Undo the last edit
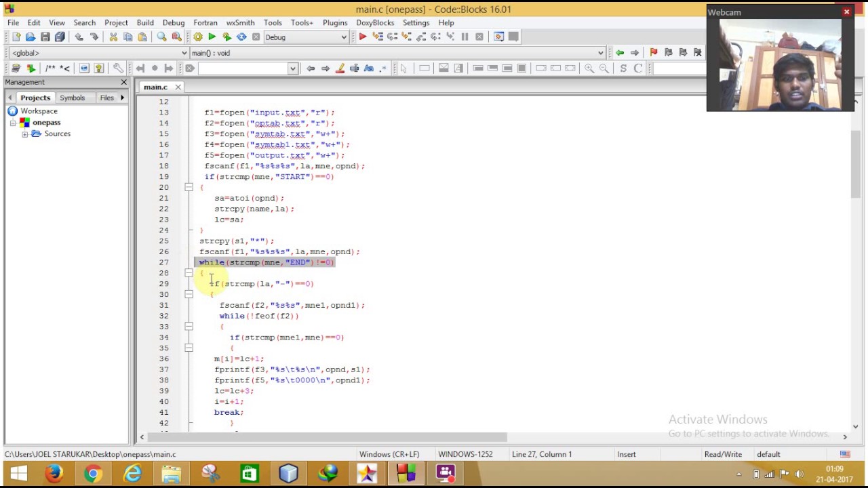Screen dimensions: 868x488 click(x=79, y=37)
